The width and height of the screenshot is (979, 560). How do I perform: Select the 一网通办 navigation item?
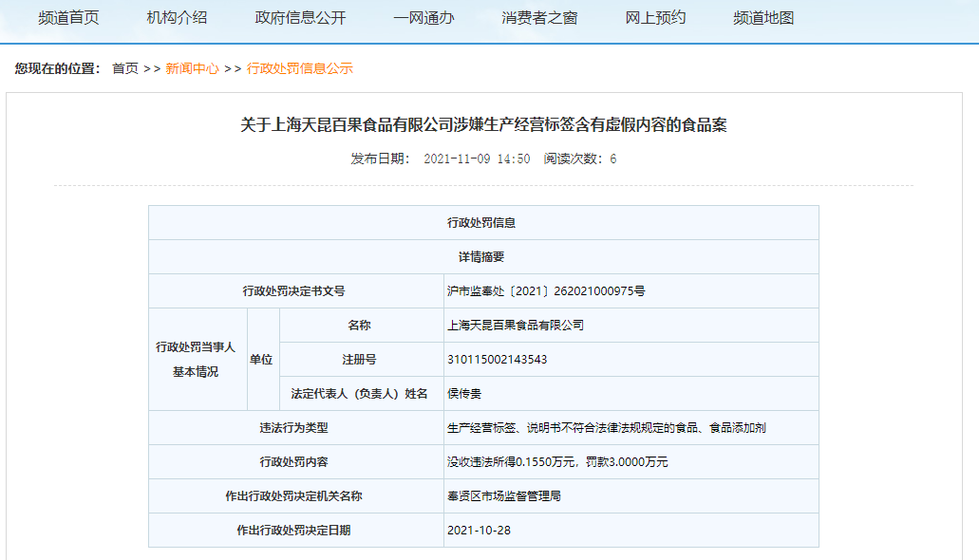[424, 18]
